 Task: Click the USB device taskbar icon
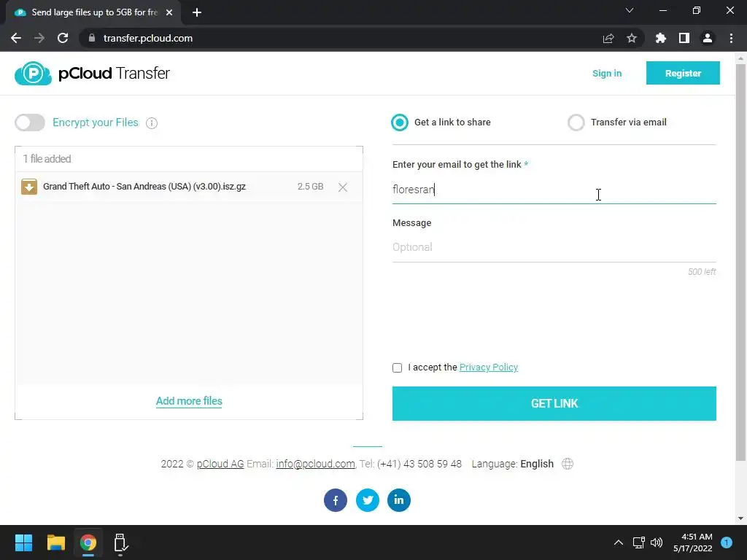[x=120, y=542]
